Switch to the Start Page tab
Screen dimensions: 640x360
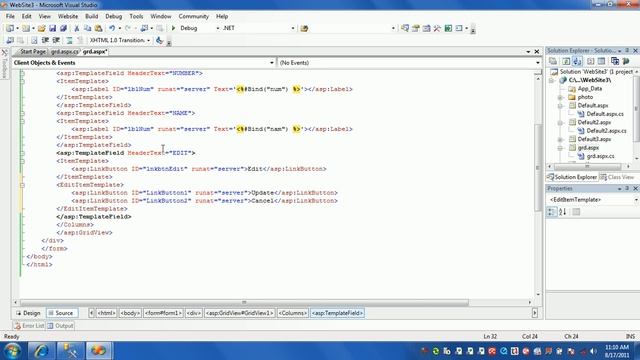[33, 52]
